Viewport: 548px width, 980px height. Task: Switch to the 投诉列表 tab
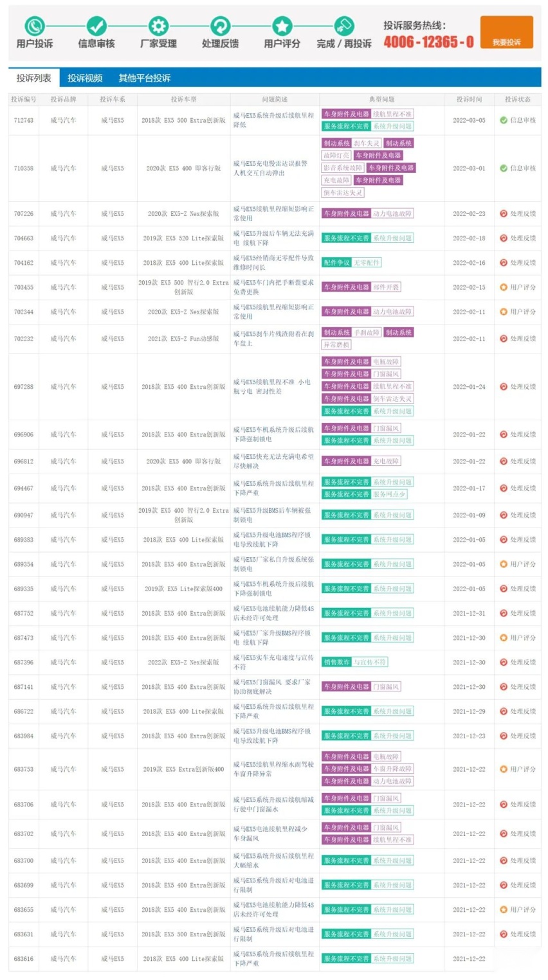(x=34, y=78)
